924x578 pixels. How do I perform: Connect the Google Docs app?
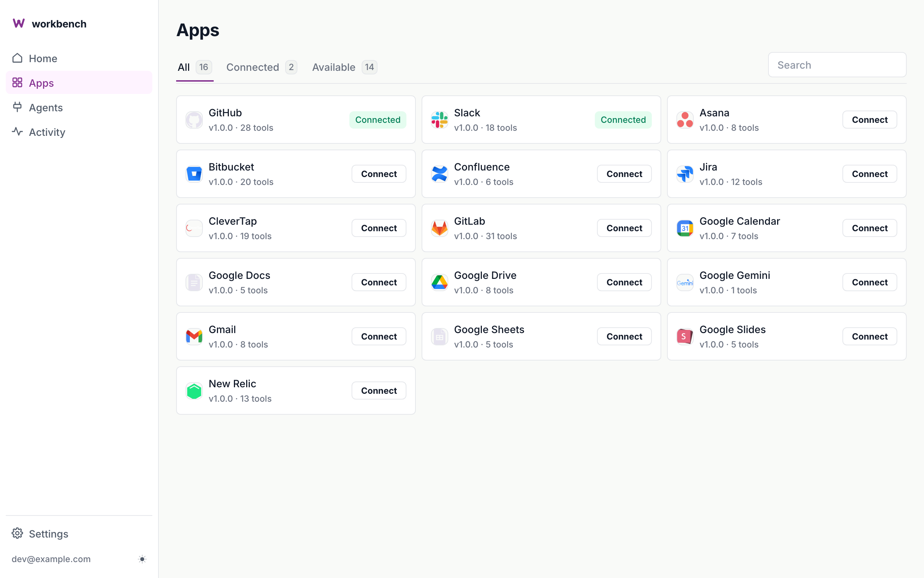coord(379,282)
